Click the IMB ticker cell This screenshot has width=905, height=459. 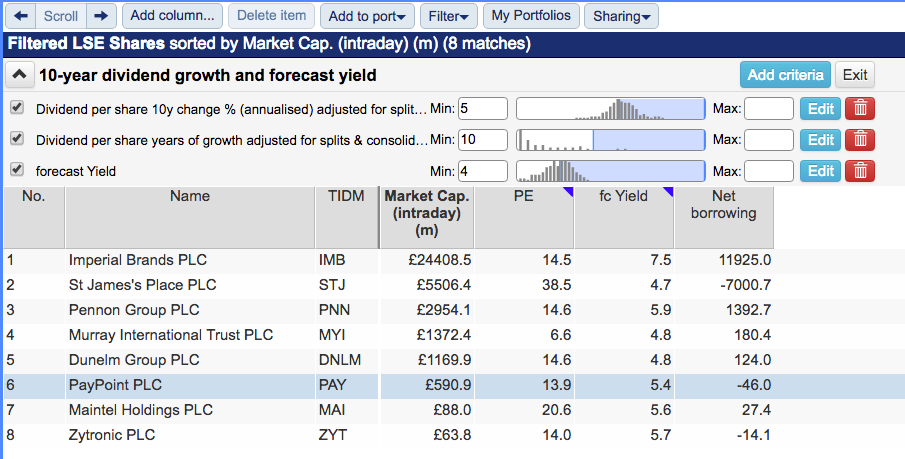347,260
